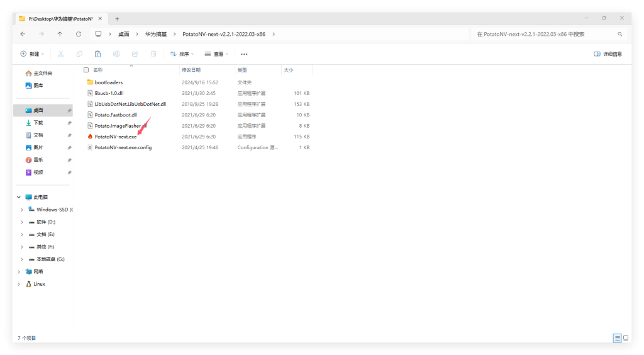This screenshot has height=355, width=644.
Task: Click PotatoNV-next-v2.2.1-2022.03-x86 breadcrumb segment
Action: (x=224, y=34)
